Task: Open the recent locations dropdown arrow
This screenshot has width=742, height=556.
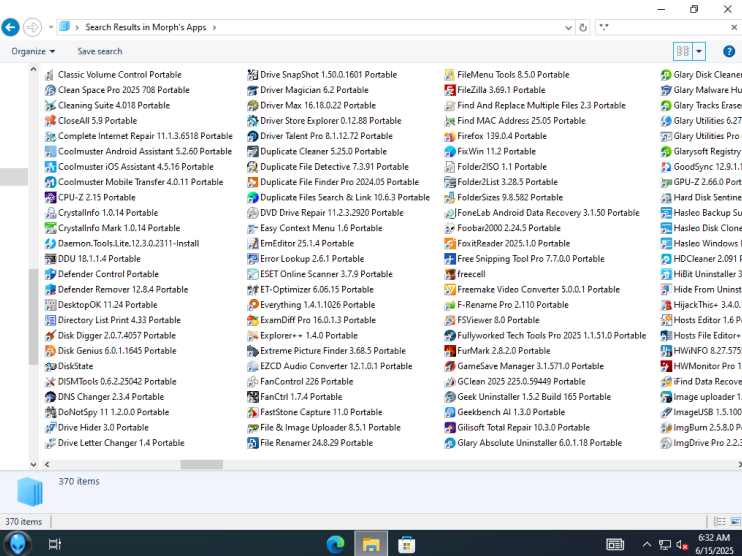Action: (51, 27)
